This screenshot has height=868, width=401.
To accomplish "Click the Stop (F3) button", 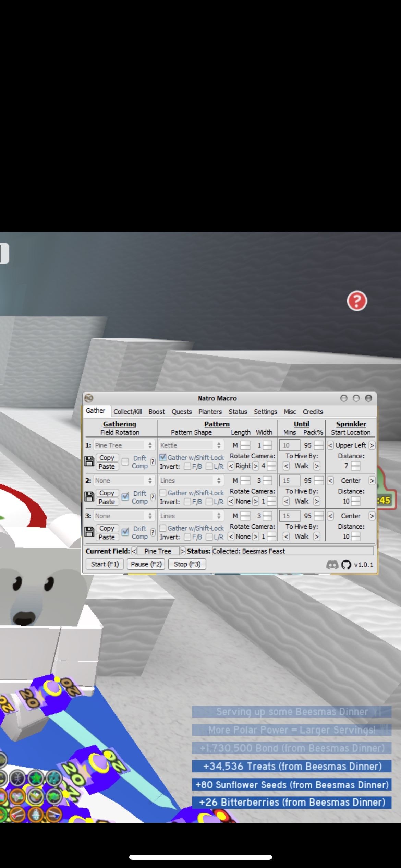I will 187,564.
